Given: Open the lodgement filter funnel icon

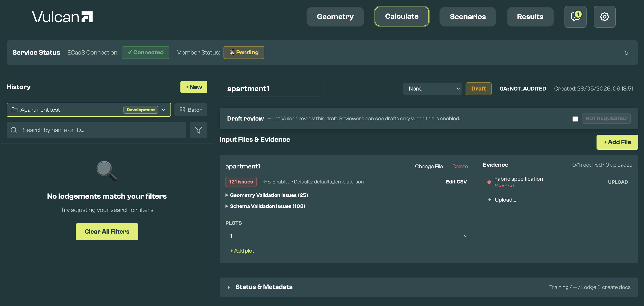Looking at the screenshot, I should [x=199, y=130].
